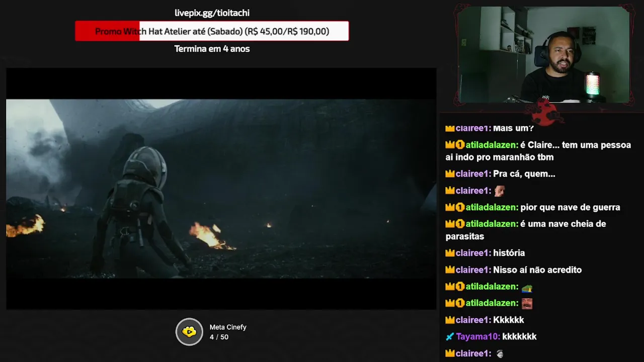644x362 pixels.
Task: Click the username Tayama10
Action: coord(478,336)
